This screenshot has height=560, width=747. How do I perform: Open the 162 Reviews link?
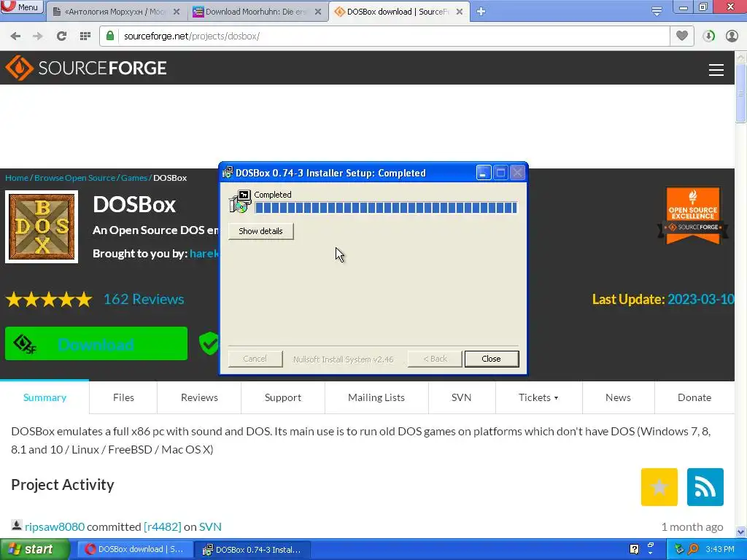pos(144,299)
